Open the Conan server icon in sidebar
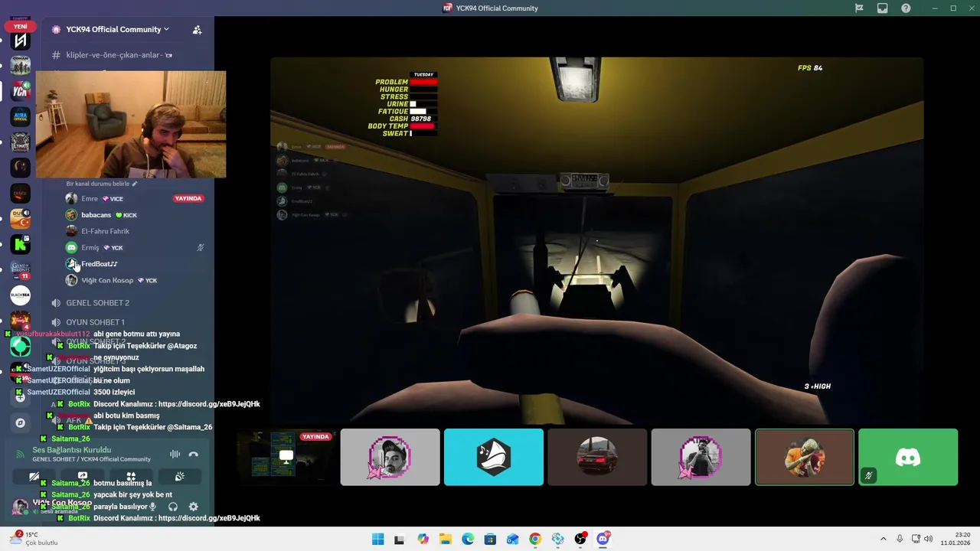Screen dimensions: 980x551 21,66
